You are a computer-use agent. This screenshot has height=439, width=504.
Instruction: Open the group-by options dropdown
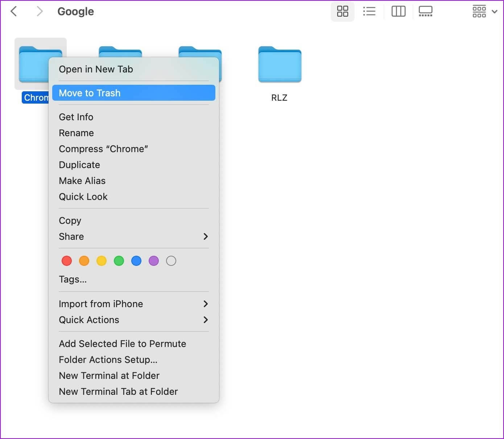[x=484, y=11]
